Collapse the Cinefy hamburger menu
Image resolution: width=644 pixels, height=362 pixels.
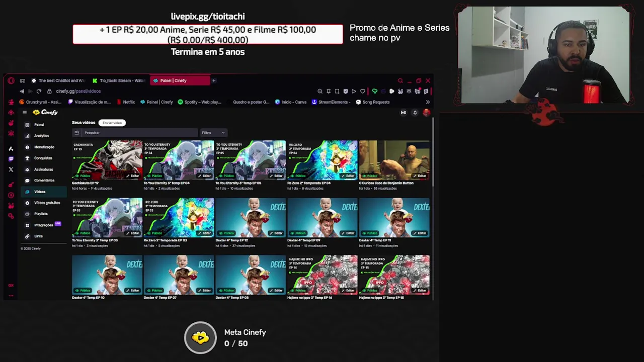coord(24,113)
